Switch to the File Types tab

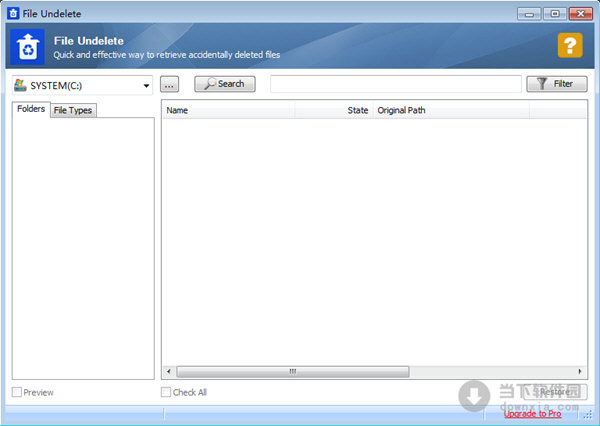[x=73, y=111]
